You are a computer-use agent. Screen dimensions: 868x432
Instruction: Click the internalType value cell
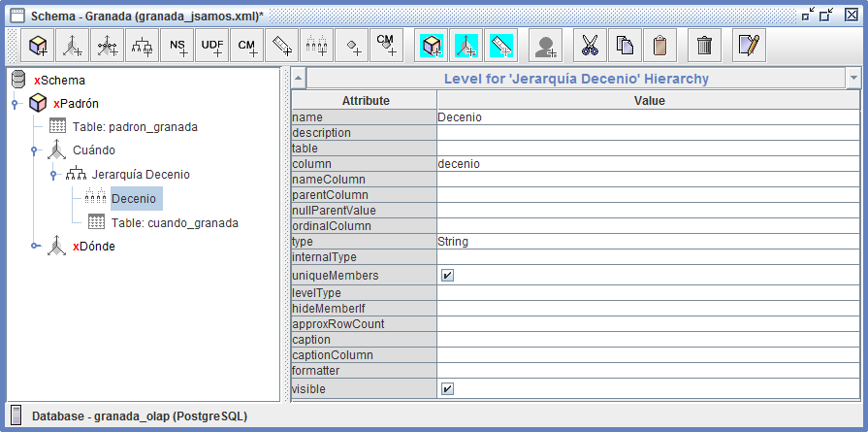click(648, 257)
